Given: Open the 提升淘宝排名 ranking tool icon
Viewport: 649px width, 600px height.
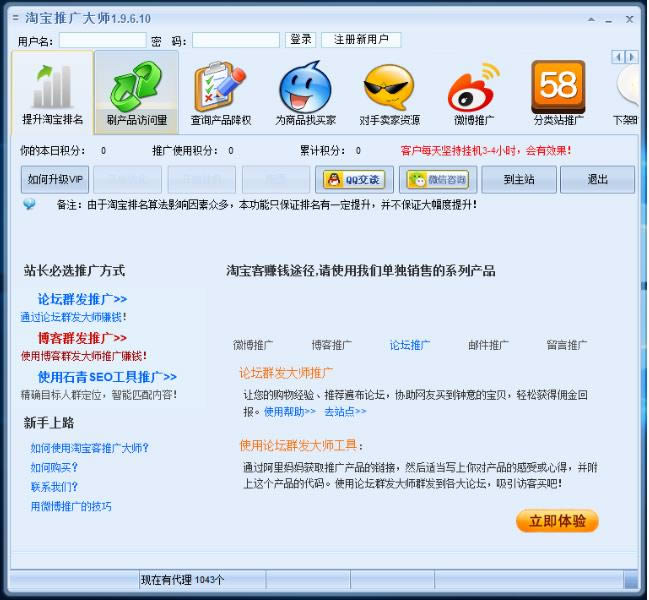Looking at the screenshot, I should pyautogui.click(x=53, y=93).
